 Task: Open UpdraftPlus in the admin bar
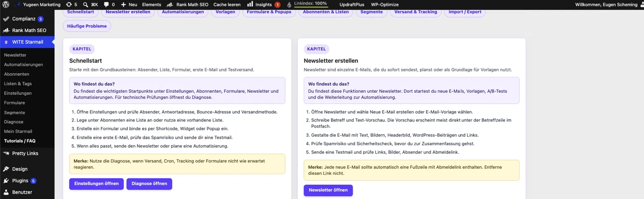pyautogui.click(x=352, y=5)
